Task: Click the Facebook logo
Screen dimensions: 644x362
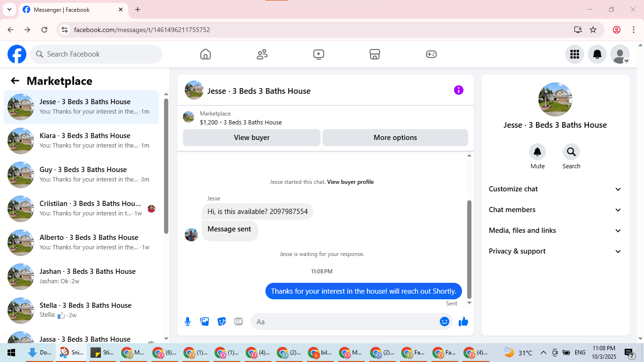Action: point(17,54)
